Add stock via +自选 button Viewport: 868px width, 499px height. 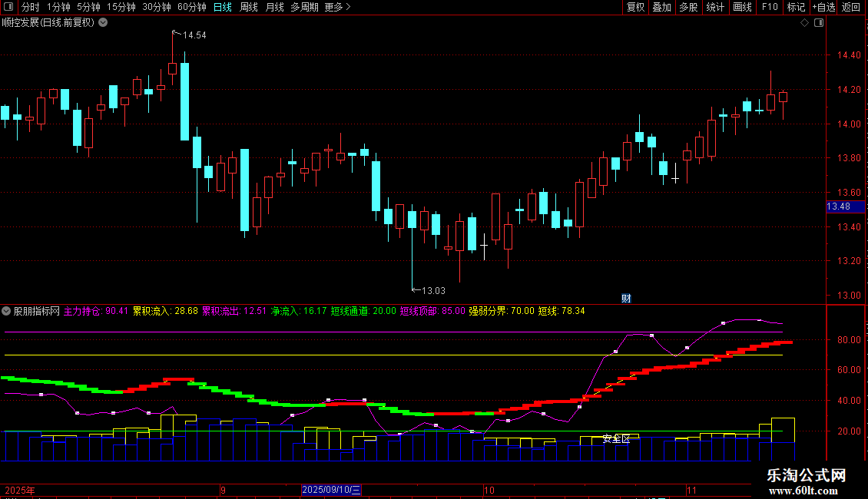(823, 7)
